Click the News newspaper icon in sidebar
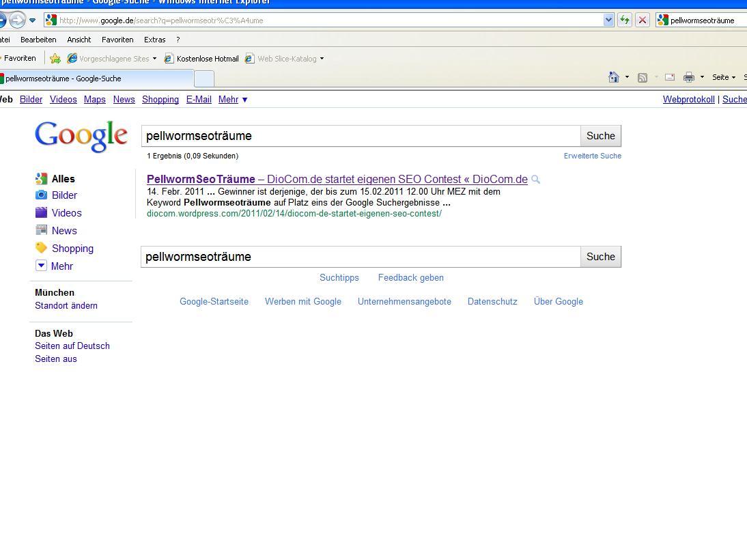The height and width of the screenshot is (560, 747). tap(42, 230)
